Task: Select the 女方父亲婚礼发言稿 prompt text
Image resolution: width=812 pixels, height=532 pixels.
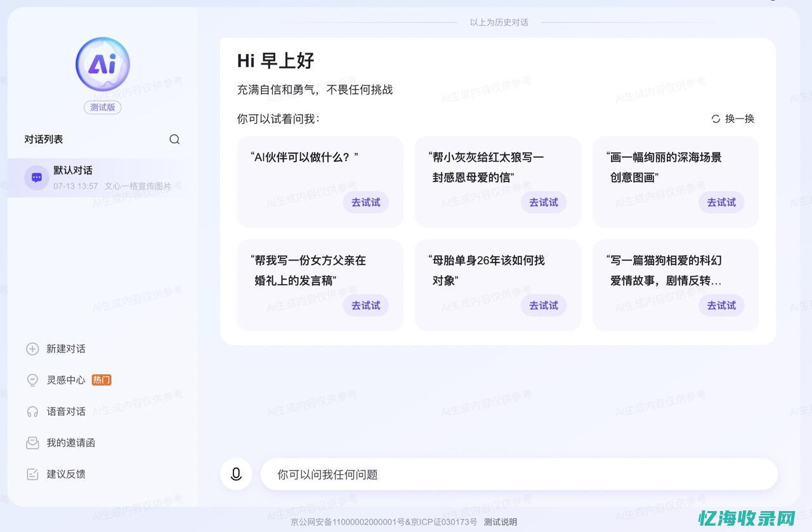Action: (308, 270)
